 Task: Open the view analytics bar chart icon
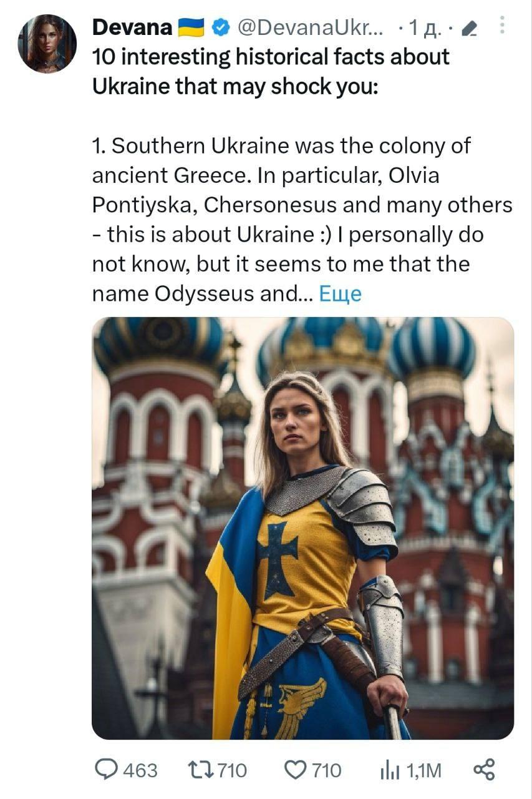(389, 771)
